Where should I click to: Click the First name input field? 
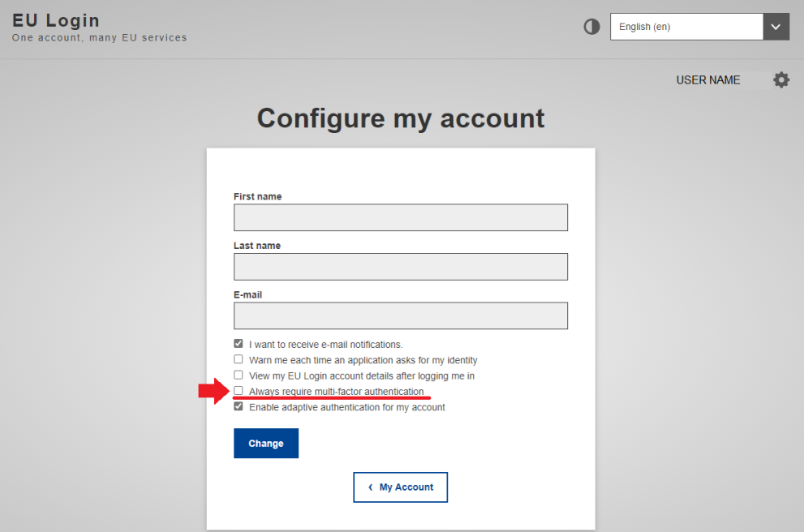point(400,217)
